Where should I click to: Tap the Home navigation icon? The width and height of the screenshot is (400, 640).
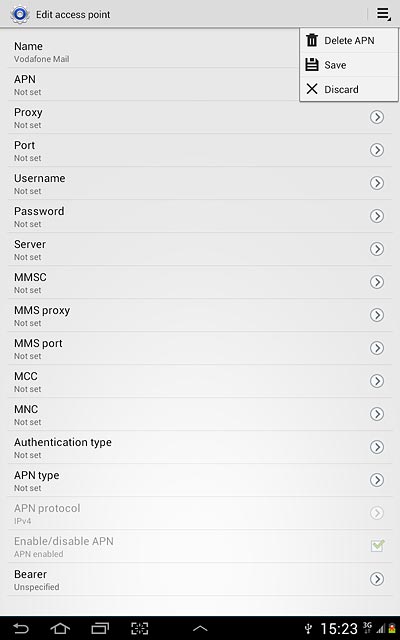pyautogui.click(x=60, y=628)
